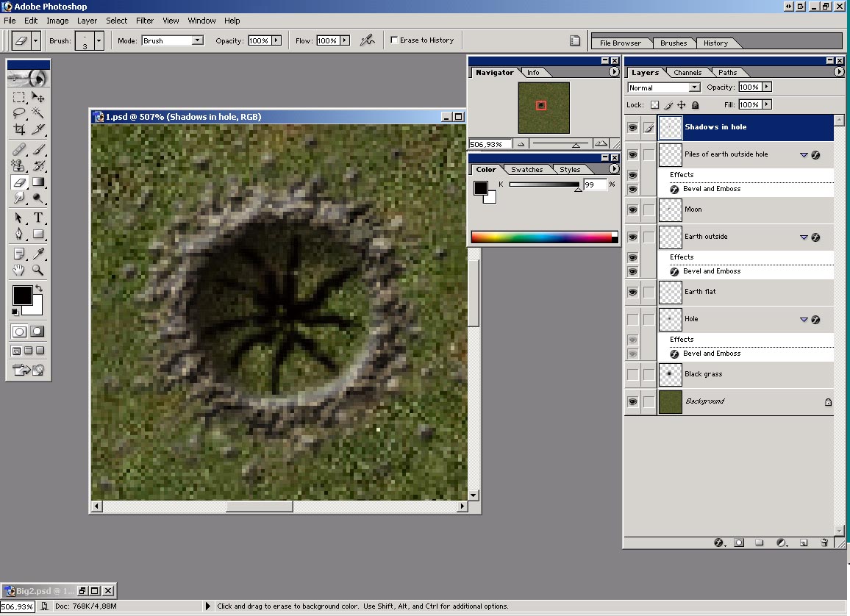Choose the Clone Stamp tool
This screenshot has height=616, width=850.
tap(20, 165)
